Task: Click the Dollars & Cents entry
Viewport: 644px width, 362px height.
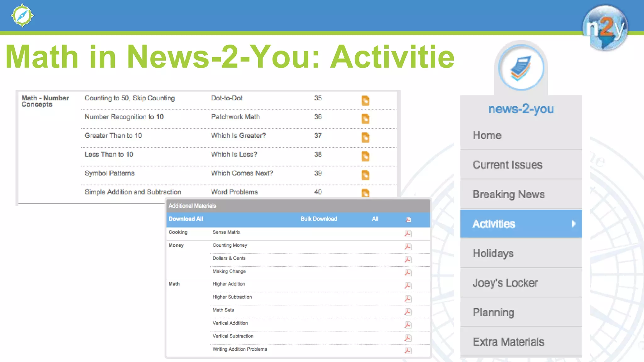Action: [229, 258]
